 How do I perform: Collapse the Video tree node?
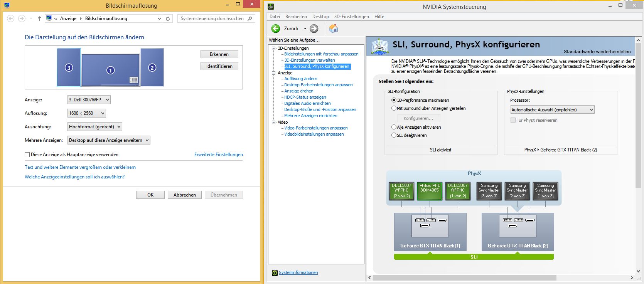pyautogui.click(x=274, y=122)
